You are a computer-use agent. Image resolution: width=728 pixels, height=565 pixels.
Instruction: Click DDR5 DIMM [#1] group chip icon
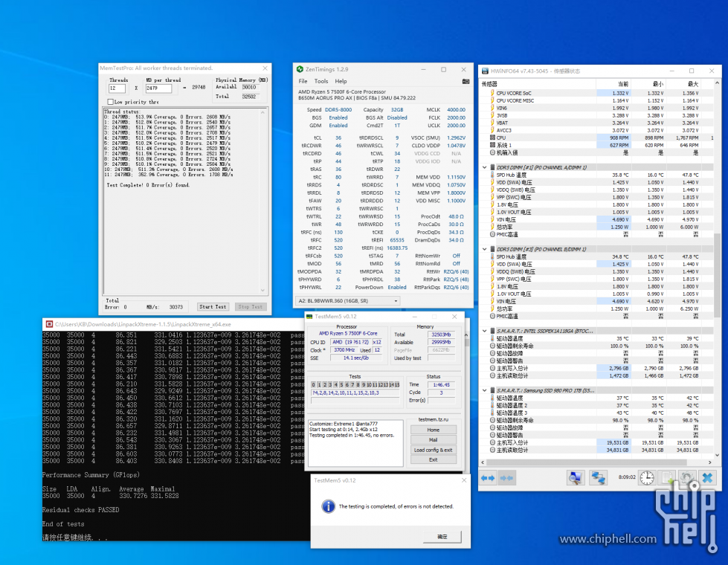492,167
